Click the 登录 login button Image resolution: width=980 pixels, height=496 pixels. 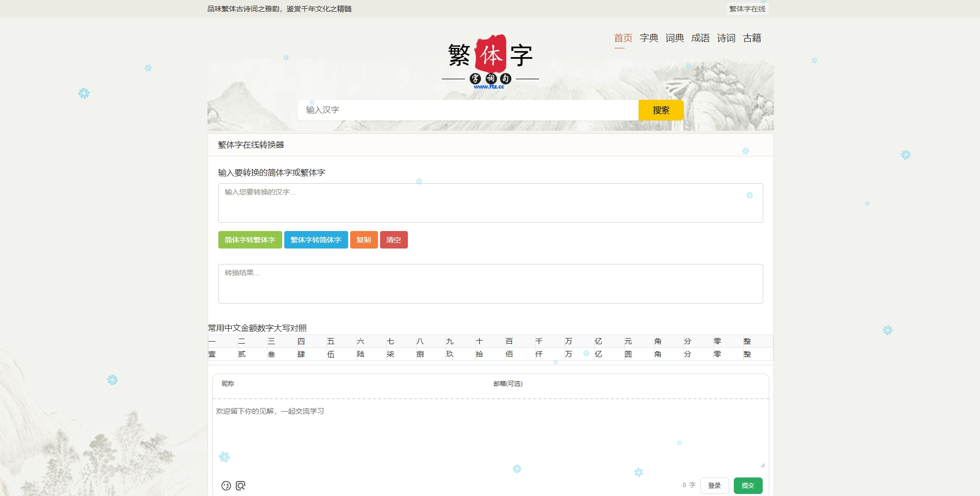[715, 485]
